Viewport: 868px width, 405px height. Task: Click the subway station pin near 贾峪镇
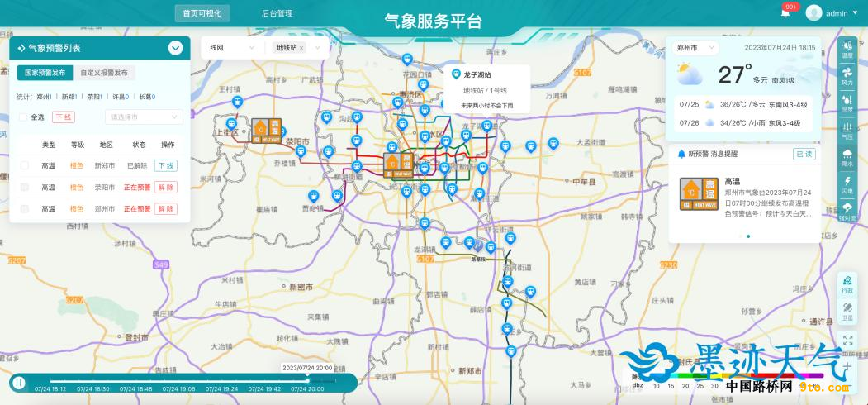pyautogui.click(x=313, y=196)
